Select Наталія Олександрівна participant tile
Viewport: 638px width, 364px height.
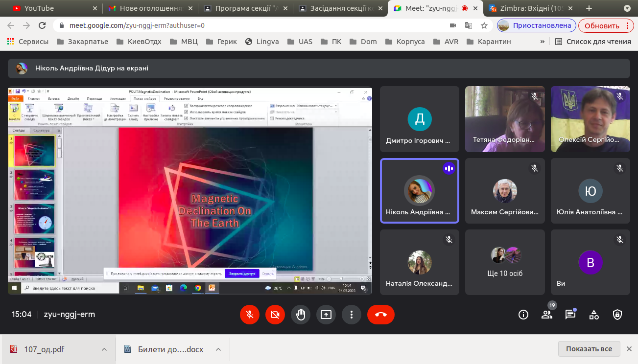click(420, 262)
